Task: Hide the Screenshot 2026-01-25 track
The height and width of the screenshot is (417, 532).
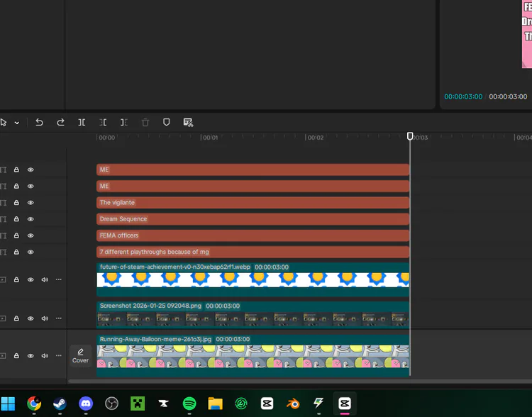Action: 31,318
